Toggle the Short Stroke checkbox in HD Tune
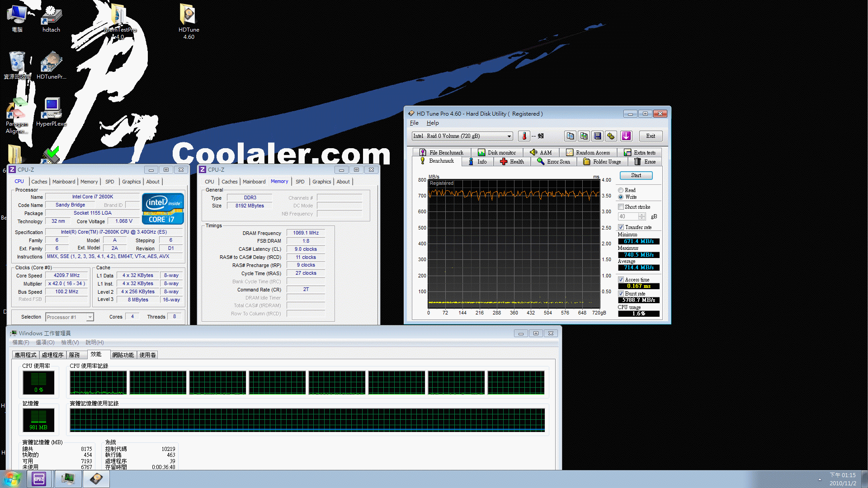Image resolution: width=868 pixels, height=488 pixels. click(622, 207)
